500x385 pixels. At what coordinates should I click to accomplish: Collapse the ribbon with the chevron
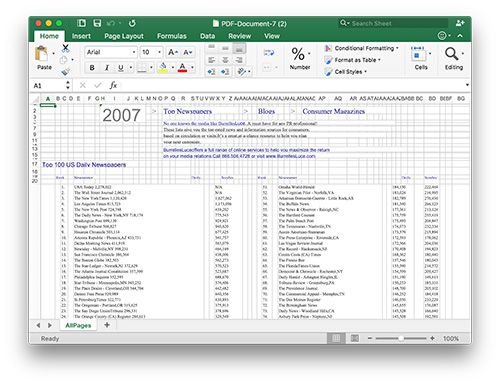[x=460, y=36]
